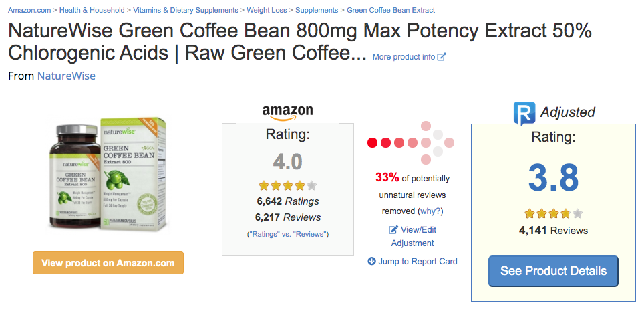
Task: Select Weight Loss breadcrumb link
Action: (x=267, y=10)
